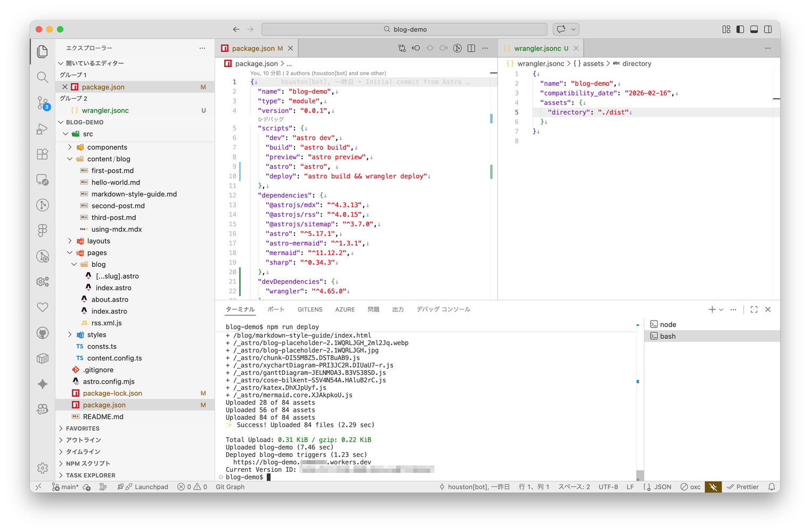810x532 pixels.
Task: Open the Source Control view
Action: (x=43, y=102)
